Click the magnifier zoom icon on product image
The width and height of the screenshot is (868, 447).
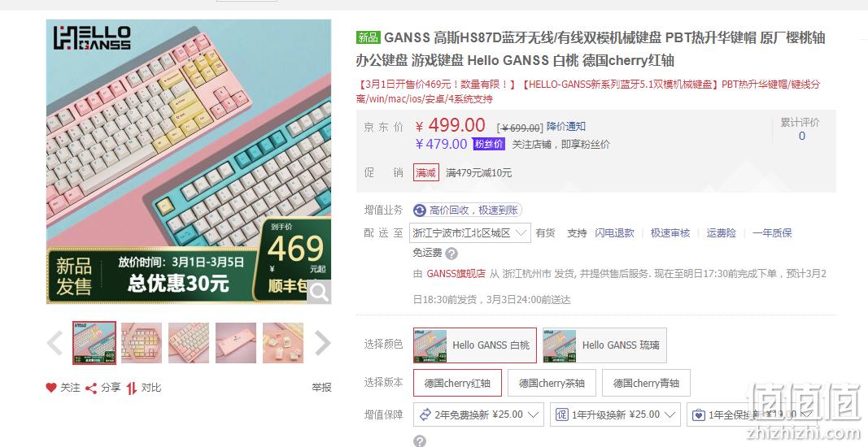pos(320,292)
